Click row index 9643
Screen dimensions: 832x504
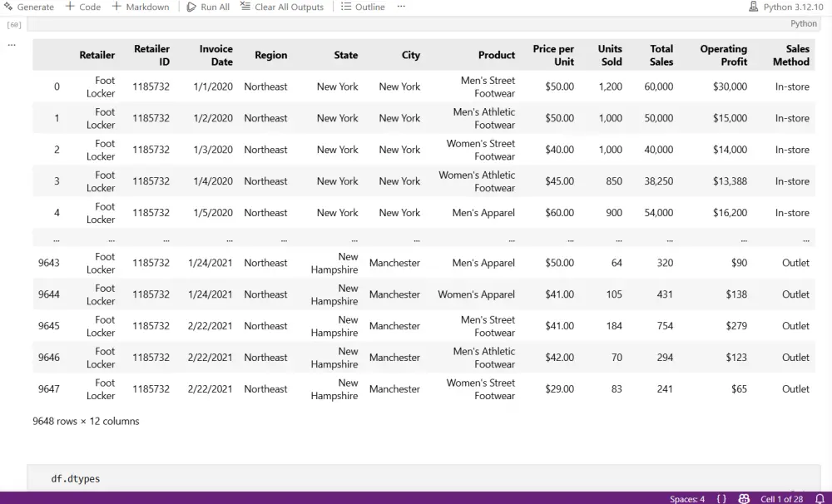pos(49,263)
